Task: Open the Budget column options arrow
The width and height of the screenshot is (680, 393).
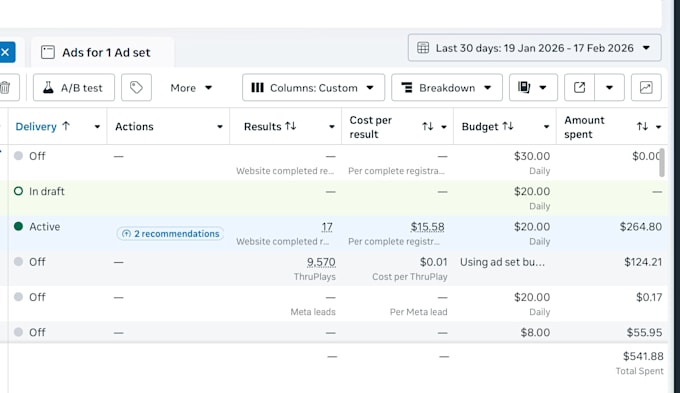Action: coord(546,127)
